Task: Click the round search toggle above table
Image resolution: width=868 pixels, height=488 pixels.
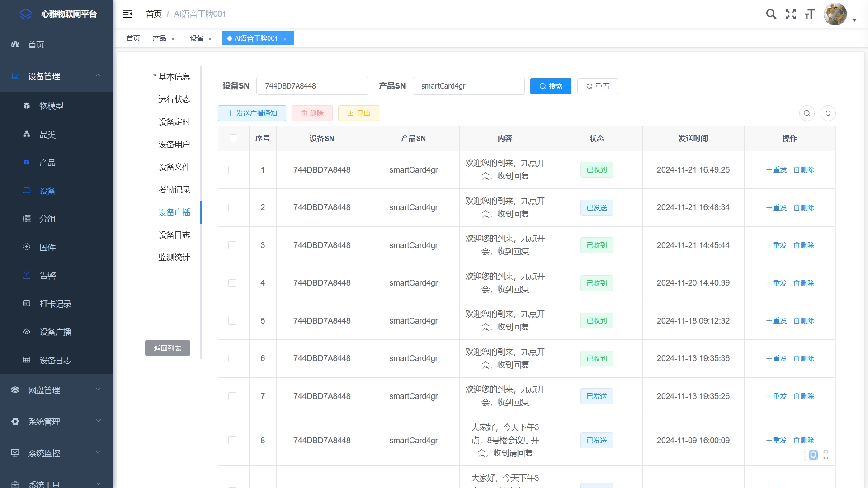Action: [807, 113]
